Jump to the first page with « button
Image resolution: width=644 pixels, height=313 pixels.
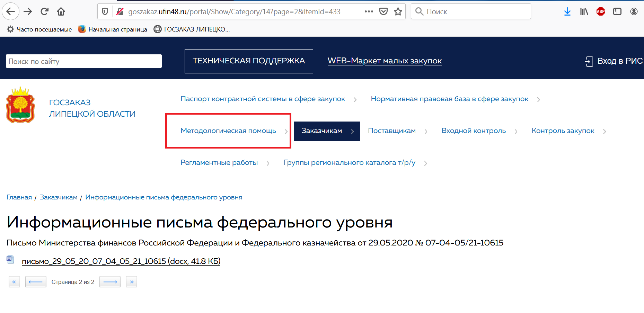(x=14, y=282)
